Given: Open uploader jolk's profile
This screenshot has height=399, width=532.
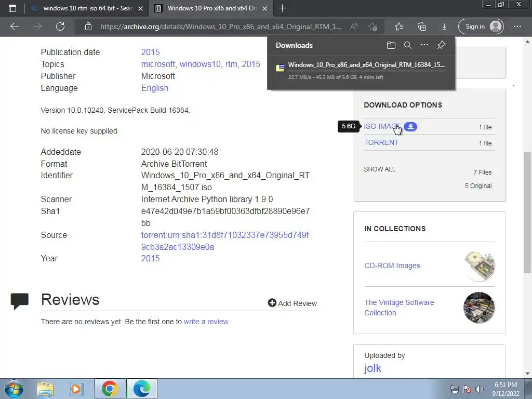Looking at the screenshot, I should point(373,368).
